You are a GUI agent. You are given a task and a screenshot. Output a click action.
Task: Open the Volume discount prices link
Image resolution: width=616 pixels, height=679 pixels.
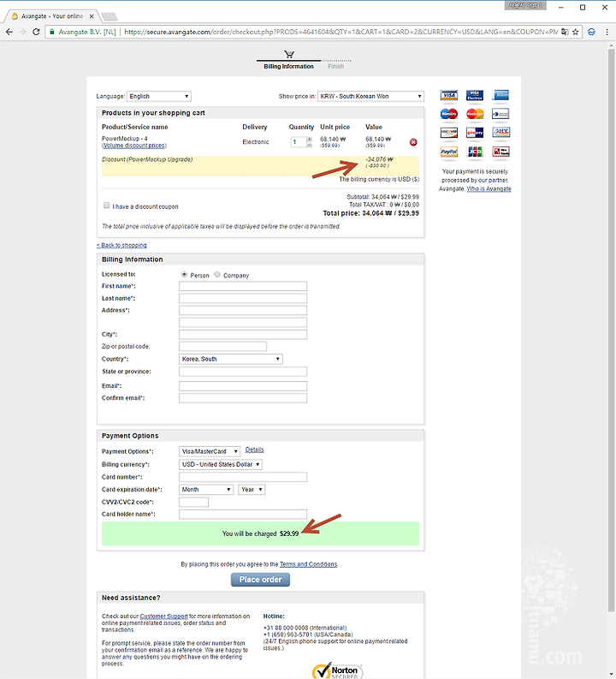pyautogui.click(x=134, y=146)
